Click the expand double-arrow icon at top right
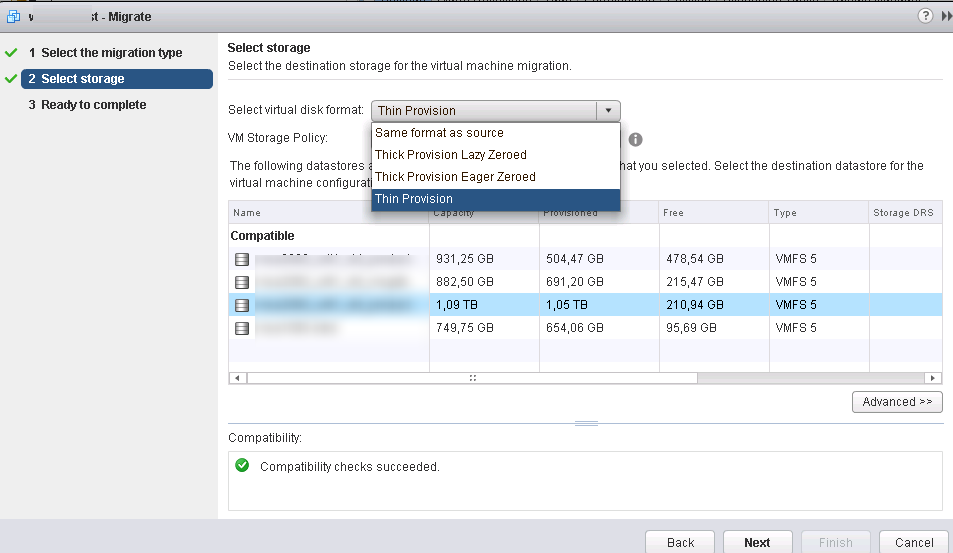The width and height of the screenshot is (953, 553). point(945,16)
